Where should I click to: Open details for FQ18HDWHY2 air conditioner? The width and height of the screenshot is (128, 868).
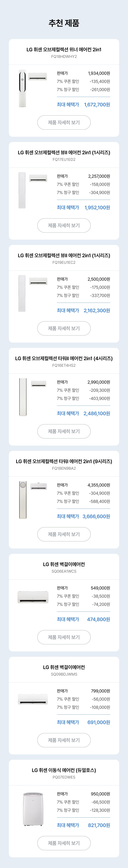point(64,122)
